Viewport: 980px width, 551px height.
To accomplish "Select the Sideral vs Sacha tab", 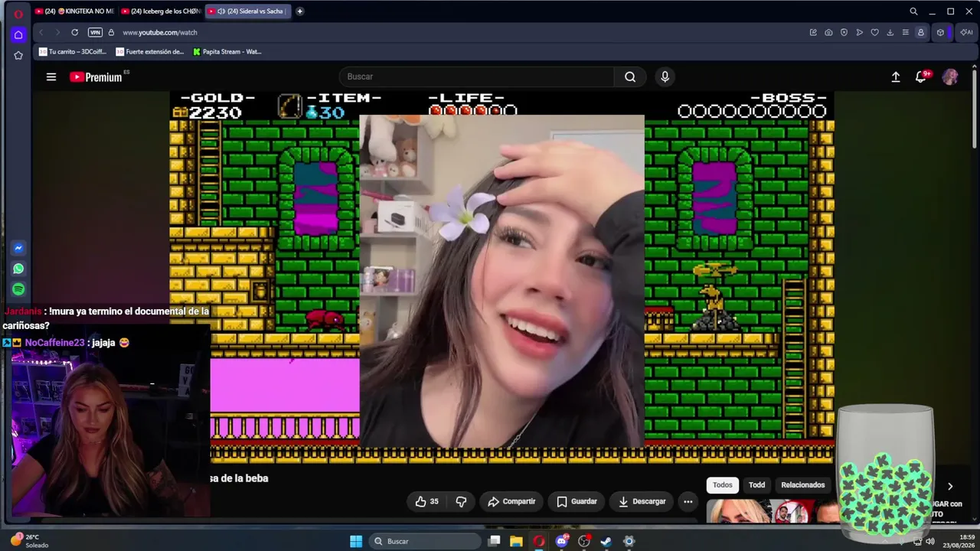I will coord(250,11).
